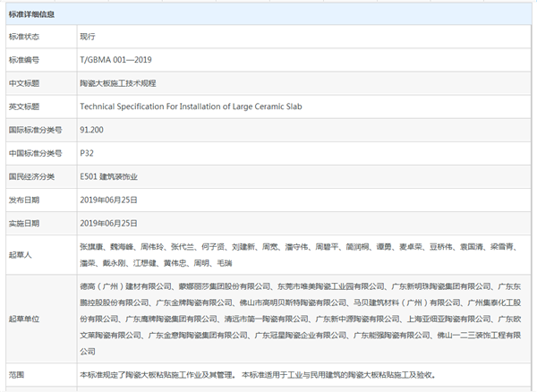The width and height of the screenshot is (537, 392).
Task: Click the drafting units text starting 德高（广州）
Action: tap(301, 319)
